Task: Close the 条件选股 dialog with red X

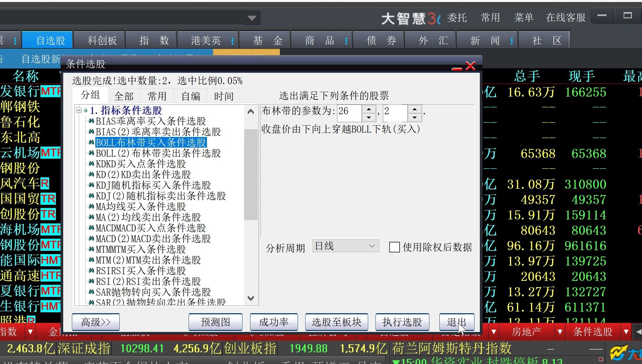Action: click(x=470, y=66)
